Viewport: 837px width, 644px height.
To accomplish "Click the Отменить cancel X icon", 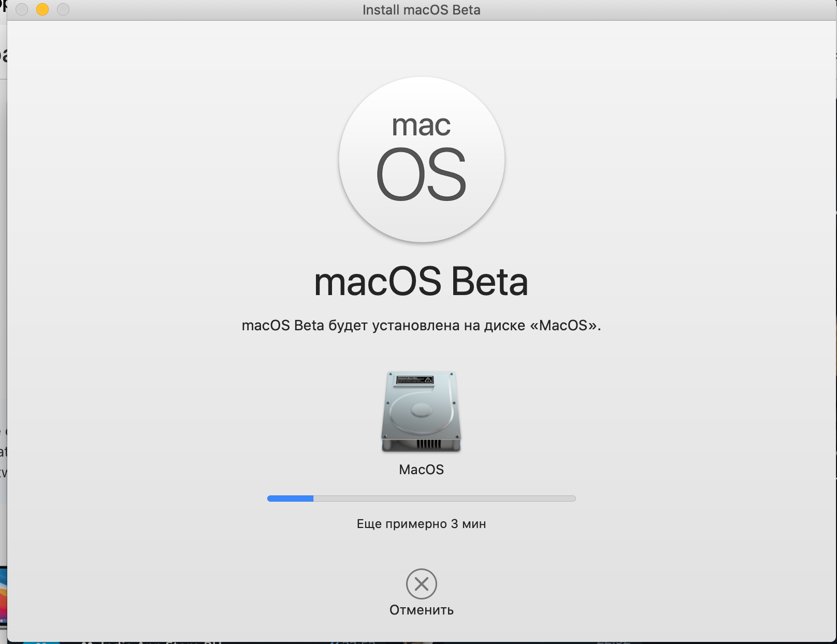I will 421,584.
